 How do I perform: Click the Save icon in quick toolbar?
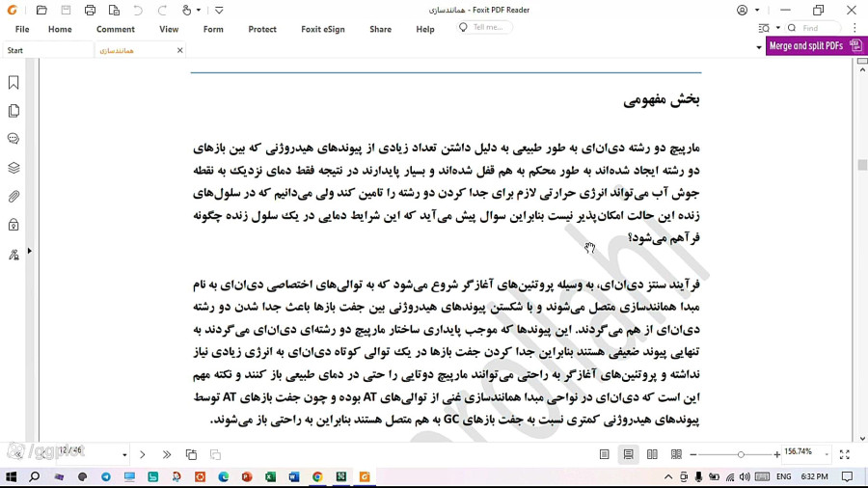pyautogui.click(x=66, y=10)
